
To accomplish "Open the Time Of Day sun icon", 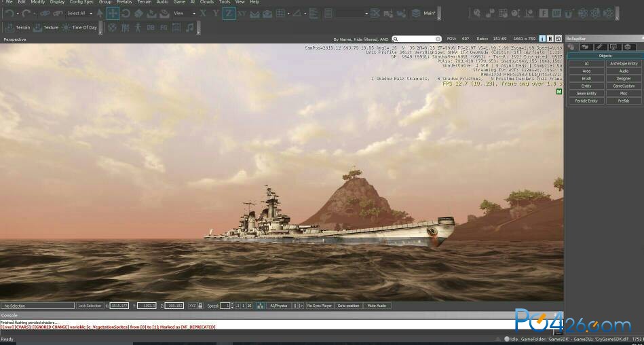I will 66,28.
